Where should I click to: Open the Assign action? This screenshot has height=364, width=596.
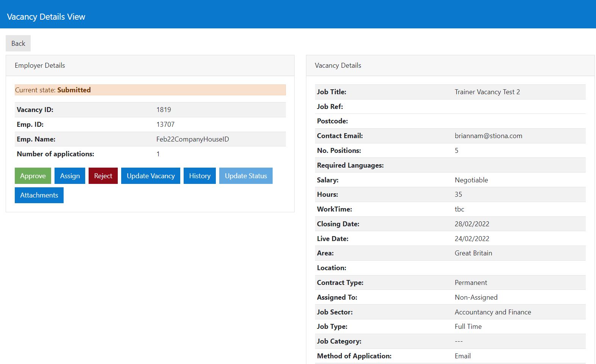[70, 176]
